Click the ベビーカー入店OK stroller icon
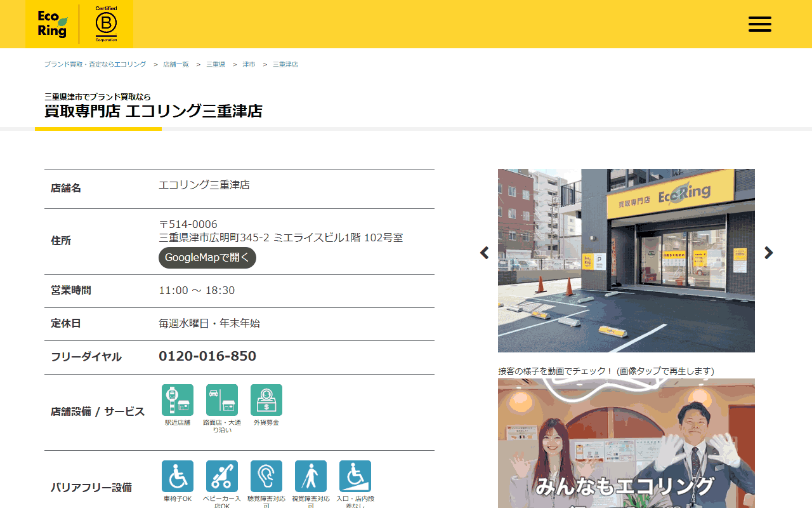812x508 pixels. pos(222,476)
